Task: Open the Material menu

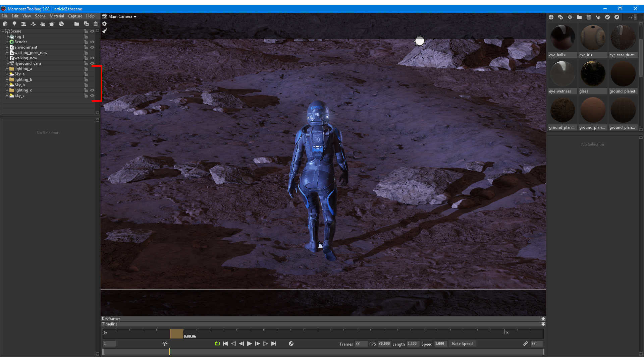Action: click(x=57, y=16)
